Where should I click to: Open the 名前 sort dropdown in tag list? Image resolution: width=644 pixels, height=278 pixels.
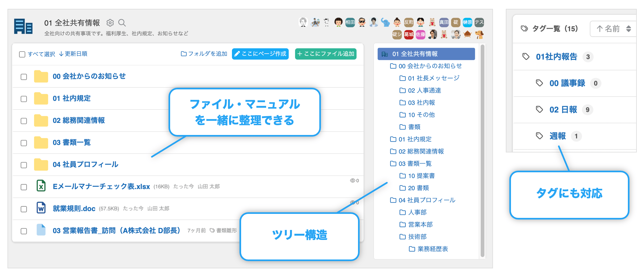[x=613, y=29]
